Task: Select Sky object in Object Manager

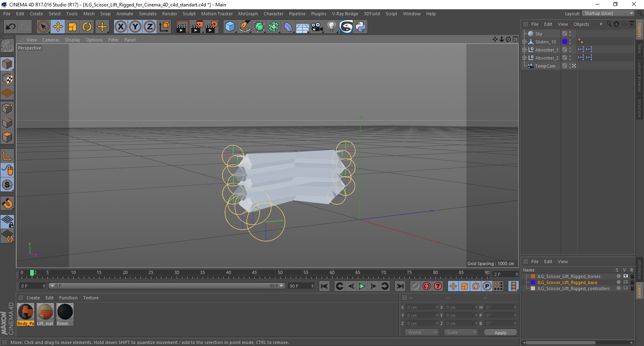Action: pyautogui.click(x=539, y=34)
